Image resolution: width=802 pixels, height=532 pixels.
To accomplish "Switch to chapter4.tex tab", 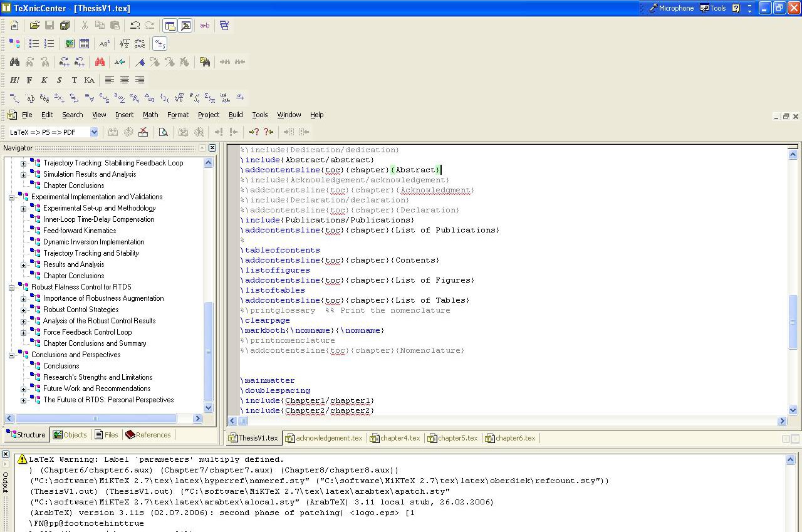I will (x=395, y=438).
